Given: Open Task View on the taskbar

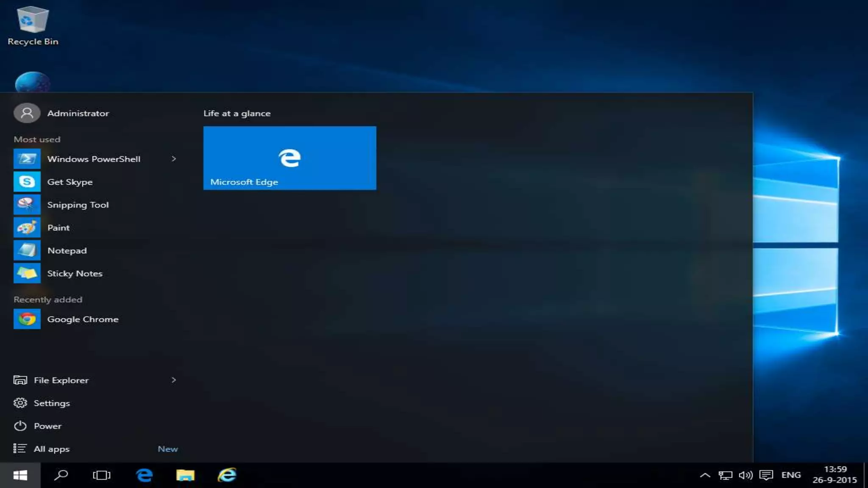Looking at the screenshot, I should 102,475.
